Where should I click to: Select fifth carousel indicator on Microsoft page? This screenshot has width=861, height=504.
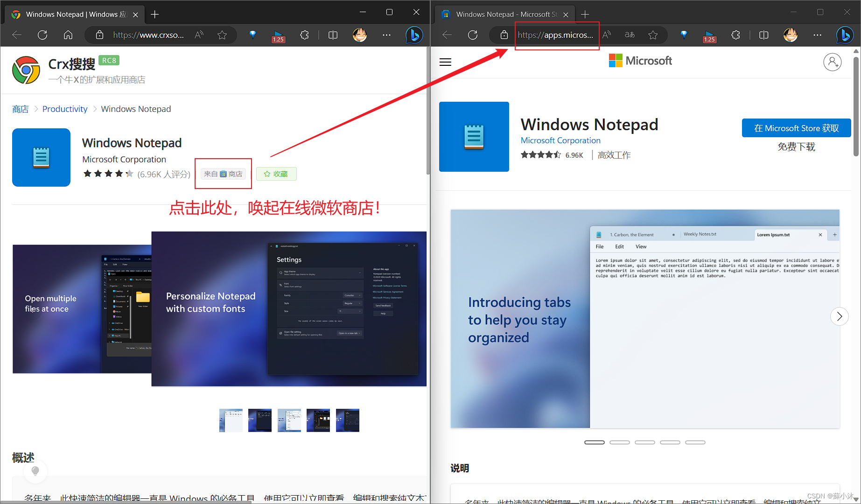pos(695,442)
